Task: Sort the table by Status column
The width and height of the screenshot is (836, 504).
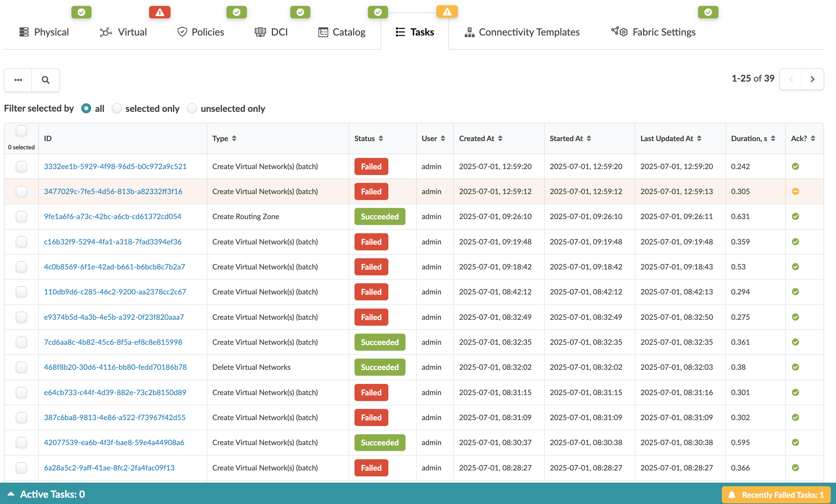Action: (x=381, y=139)
